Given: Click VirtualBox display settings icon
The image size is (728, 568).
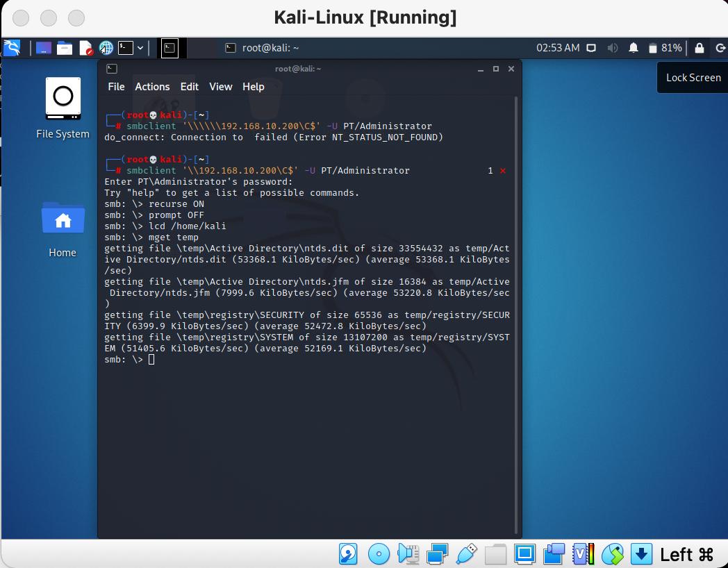Looking at the screenshot, I should coord(524,553).
